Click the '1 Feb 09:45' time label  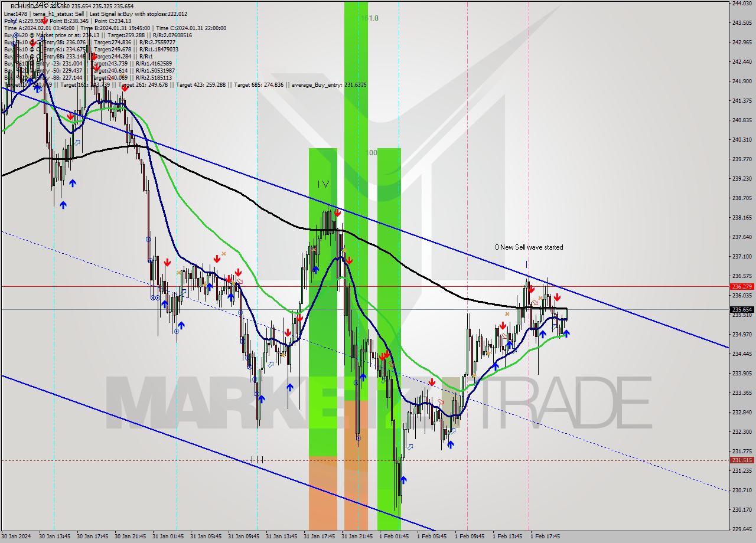click(471, 537)
